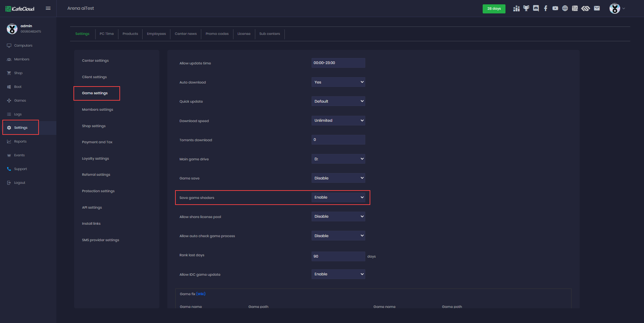Open the Main game drive dropdown
644x323 pixels.
(x=338, y=159)
